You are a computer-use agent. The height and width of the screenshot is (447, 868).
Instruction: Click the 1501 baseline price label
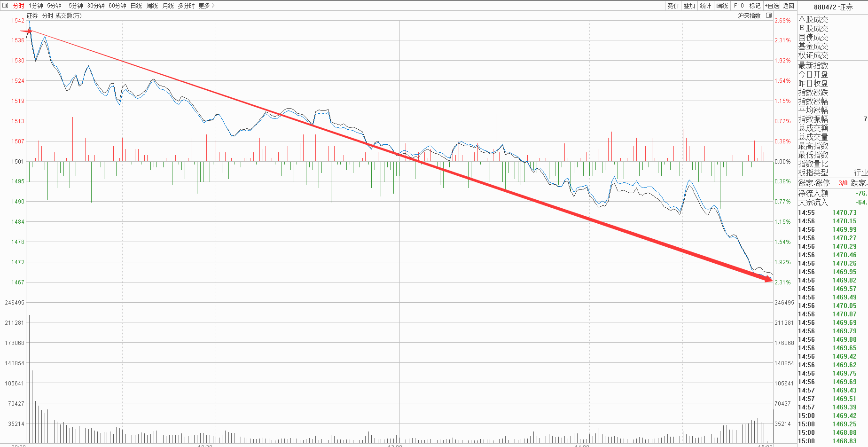18,162
